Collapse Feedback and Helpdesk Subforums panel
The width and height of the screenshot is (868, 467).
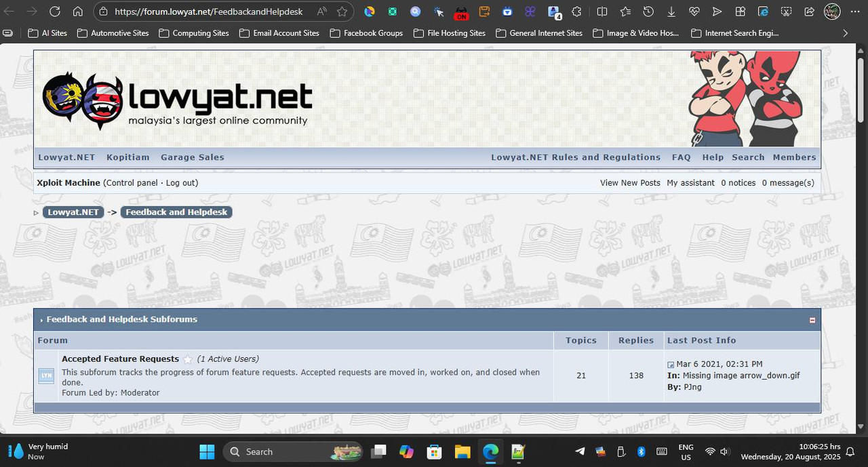812,320
